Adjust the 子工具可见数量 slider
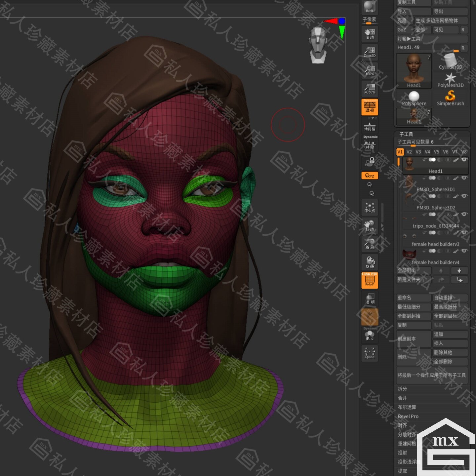 click(432, 142)
